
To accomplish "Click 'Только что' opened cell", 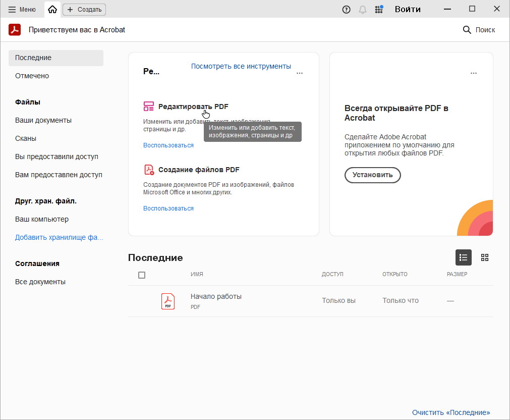I will 401,300.
